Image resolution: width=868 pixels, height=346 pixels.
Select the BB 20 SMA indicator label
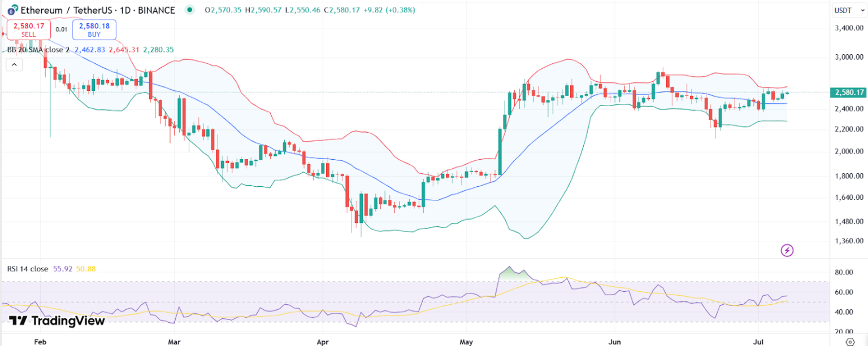click(x=38, y=50)
